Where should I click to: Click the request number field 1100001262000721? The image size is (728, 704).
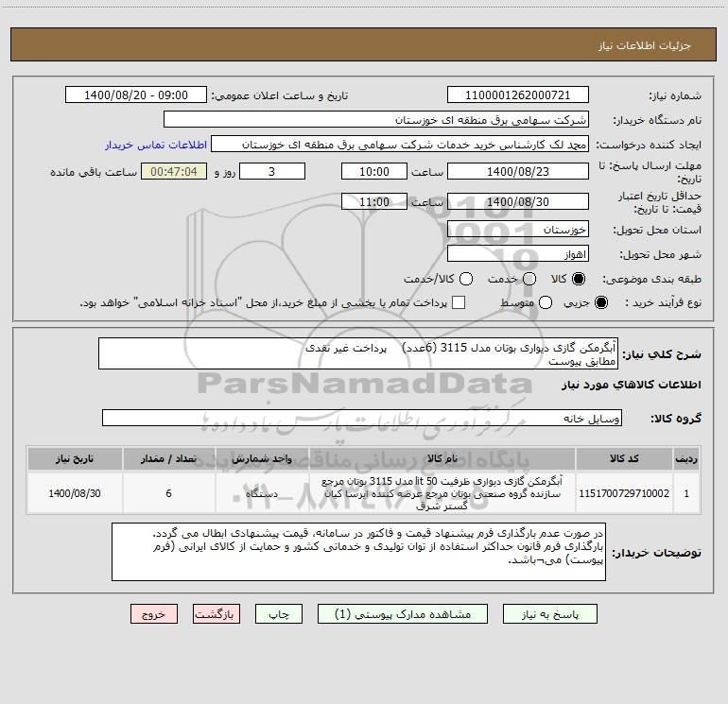[x=518, y=95]
